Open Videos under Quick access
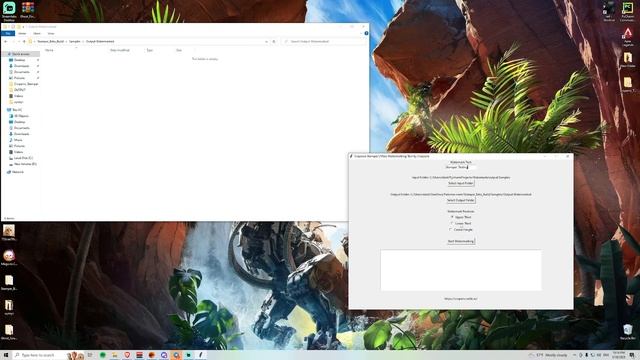 (x=18, y=96)
